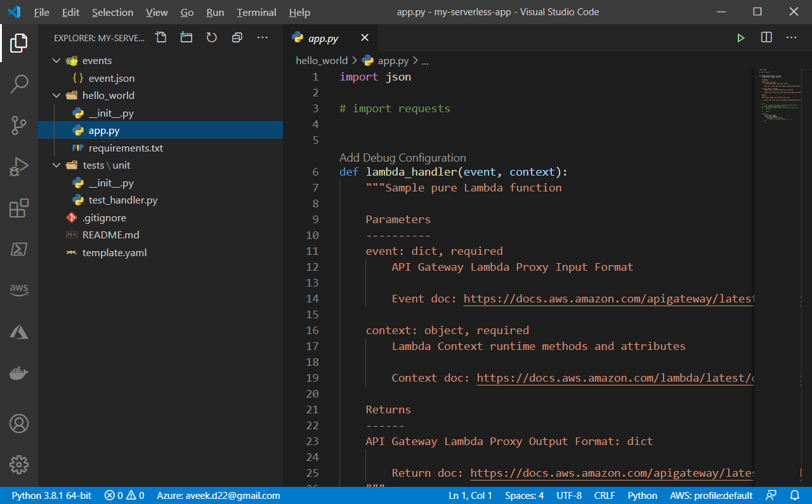Click Add Debug Configuration code lens
This screenshot has height=504, width=812.
point(402,158)
